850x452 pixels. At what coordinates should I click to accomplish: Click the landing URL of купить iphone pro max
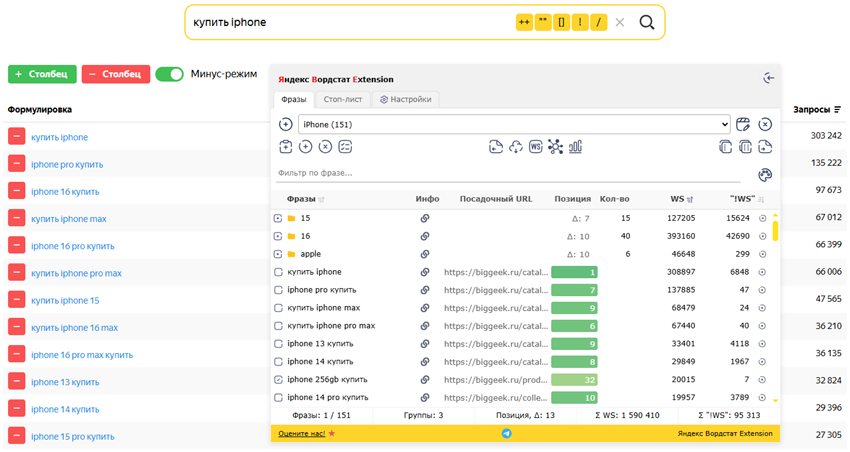pyautogui.click(x=496, y=326)
